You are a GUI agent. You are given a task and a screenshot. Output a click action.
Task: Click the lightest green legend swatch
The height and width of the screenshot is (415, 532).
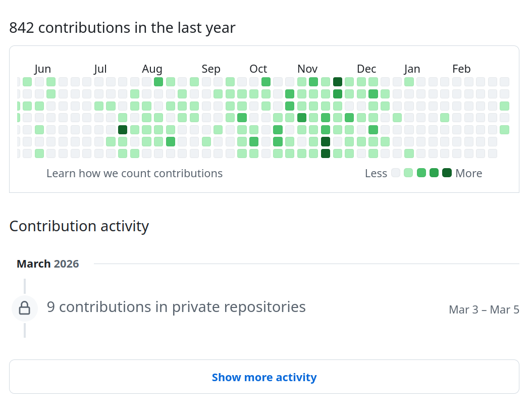click(x=408, y=173)
